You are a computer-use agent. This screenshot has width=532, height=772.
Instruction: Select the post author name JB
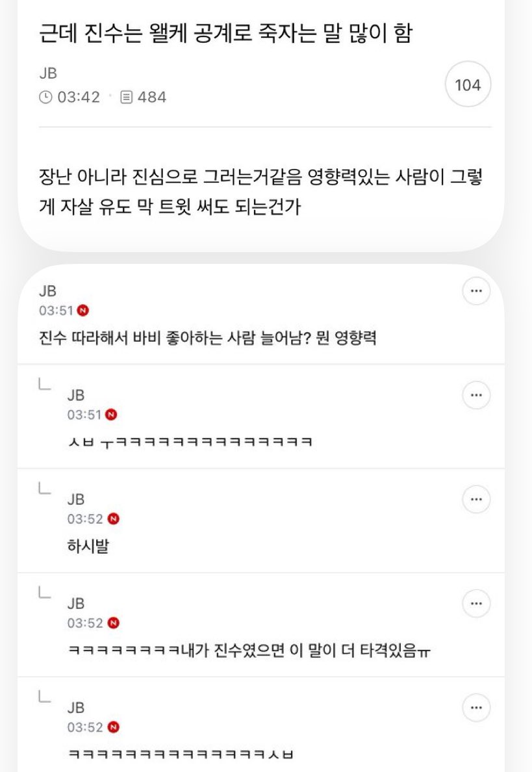coord(48,73)
